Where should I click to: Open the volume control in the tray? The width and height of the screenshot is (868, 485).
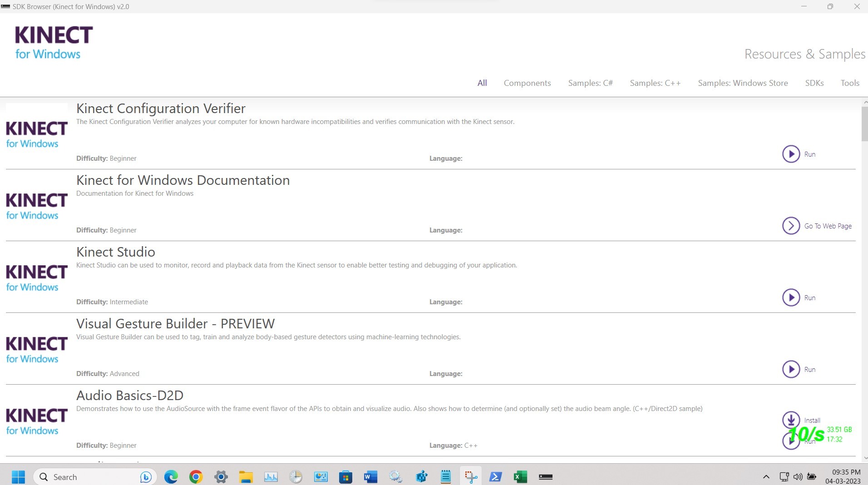pos(798,477)
